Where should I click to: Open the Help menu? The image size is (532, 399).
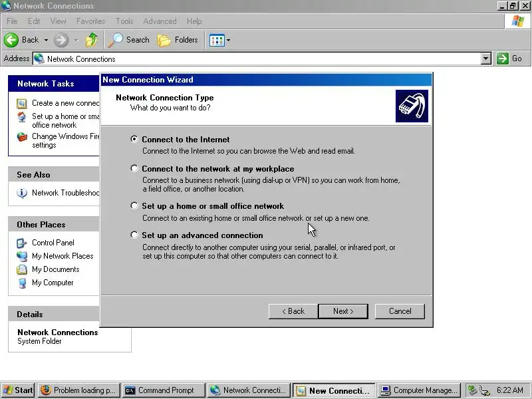[194, 21]
